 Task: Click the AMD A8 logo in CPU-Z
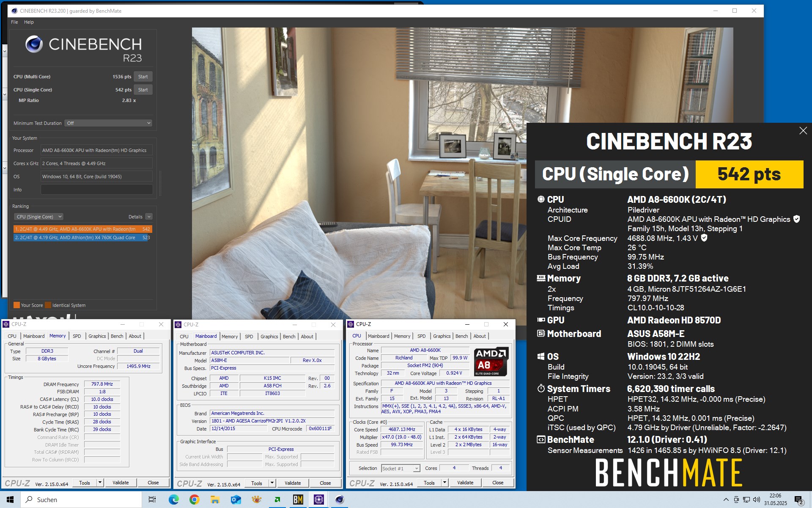[x=491, y=362]
